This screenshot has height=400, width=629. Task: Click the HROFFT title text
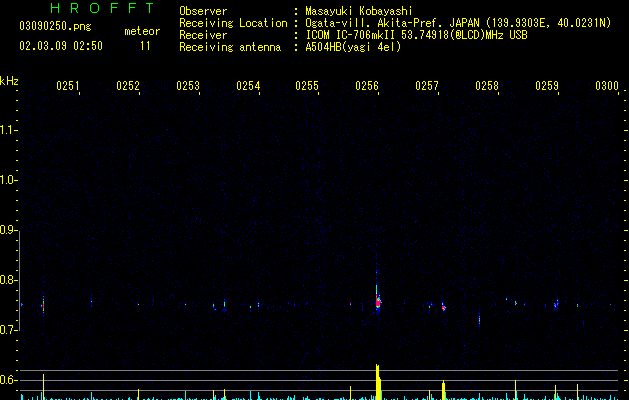[x=103, y=8]
